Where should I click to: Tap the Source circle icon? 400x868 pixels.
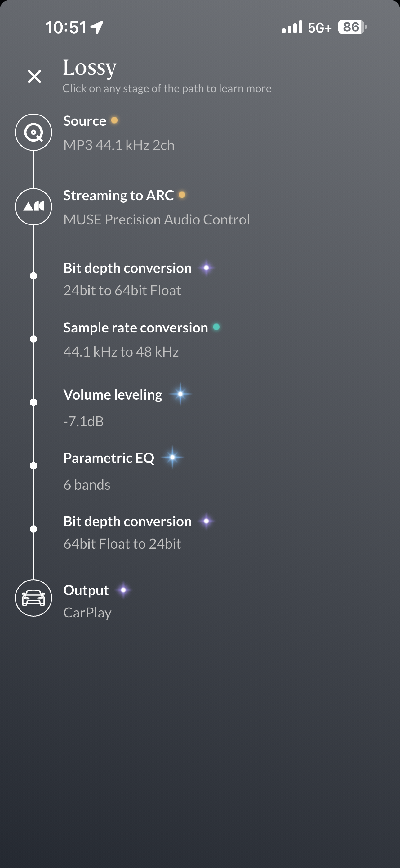click(34, 132)
